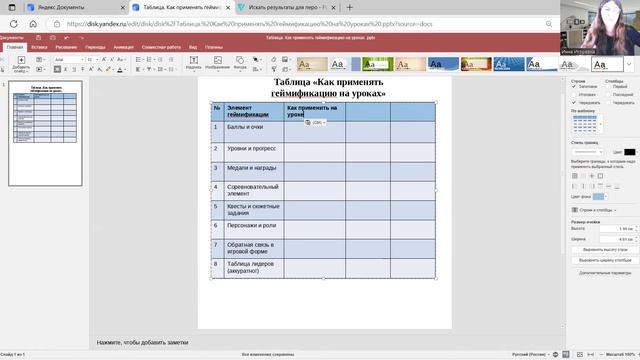
Task: Toggle underline text formatting
Action: [74, 69]
